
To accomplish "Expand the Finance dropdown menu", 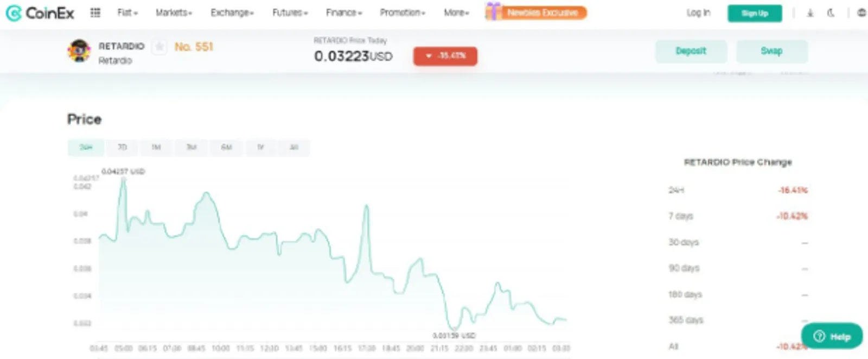I will coord(344,12).
